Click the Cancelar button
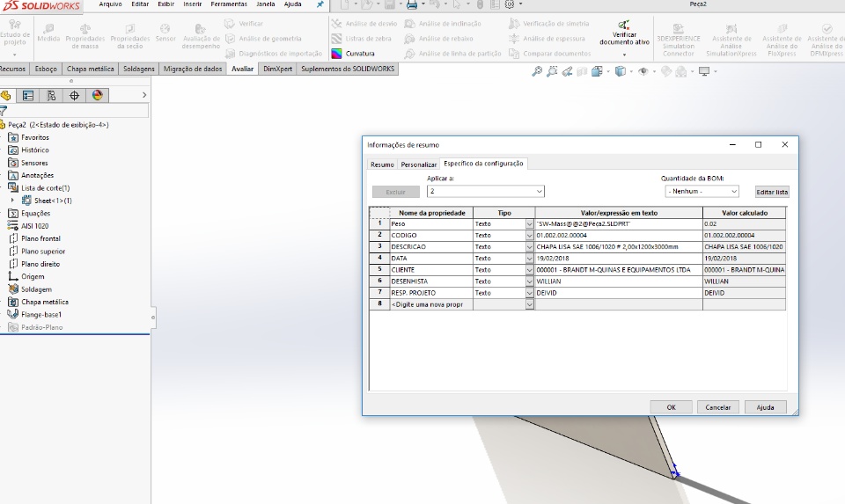Screen dimensions: 845x504 coord(718,407)
